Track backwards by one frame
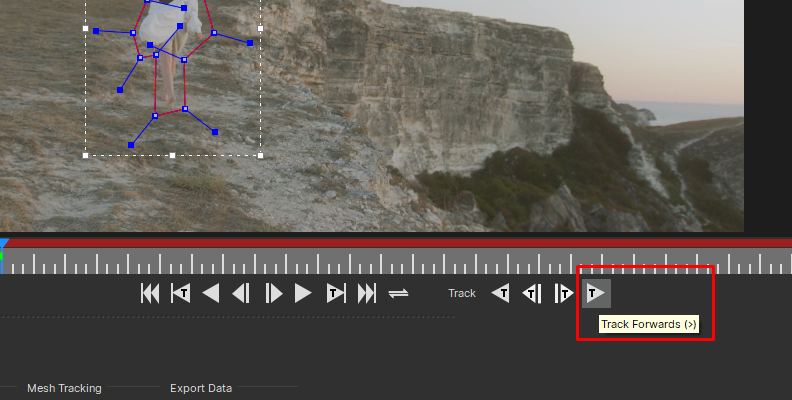 click(x=531, y=293)
